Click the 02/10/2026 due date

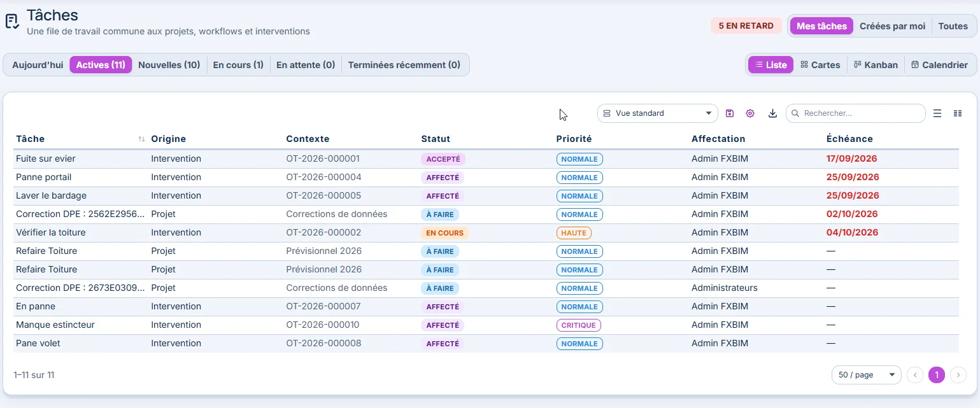[852, 214]
